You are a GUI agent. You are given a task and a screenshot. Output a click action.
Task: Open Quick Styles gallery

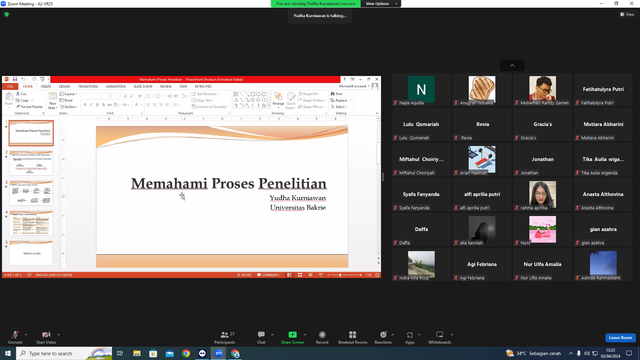[x=291, y=100]
